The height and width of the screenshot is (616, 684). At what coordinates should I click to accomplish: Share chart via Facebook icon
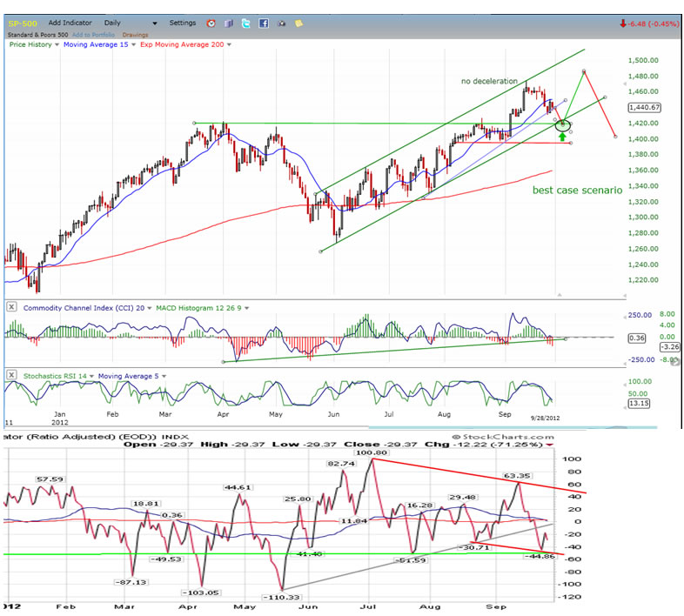262,22
